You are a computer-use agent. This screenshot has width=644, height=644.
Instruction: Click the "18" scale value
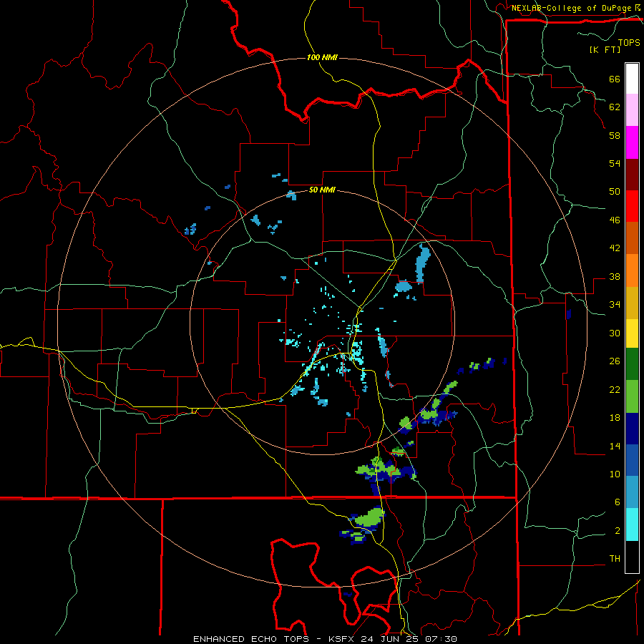click(x=615, y=418)
